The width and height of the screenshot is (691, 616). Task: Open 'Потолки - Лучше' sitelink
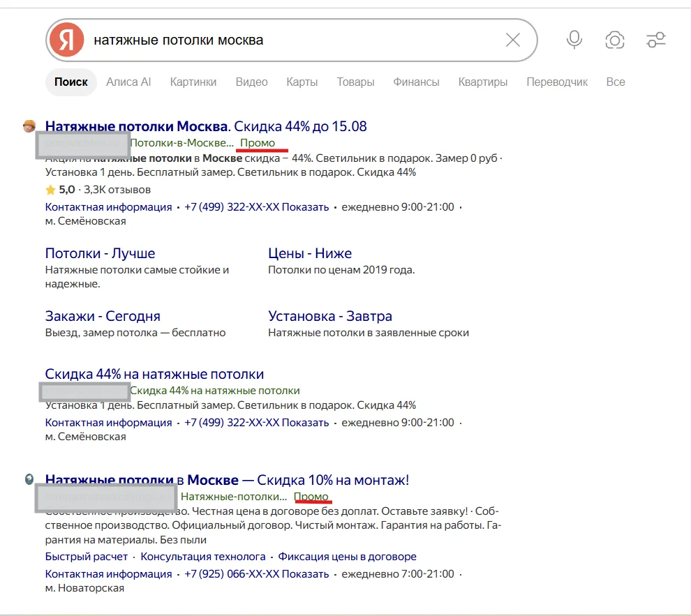100,253
